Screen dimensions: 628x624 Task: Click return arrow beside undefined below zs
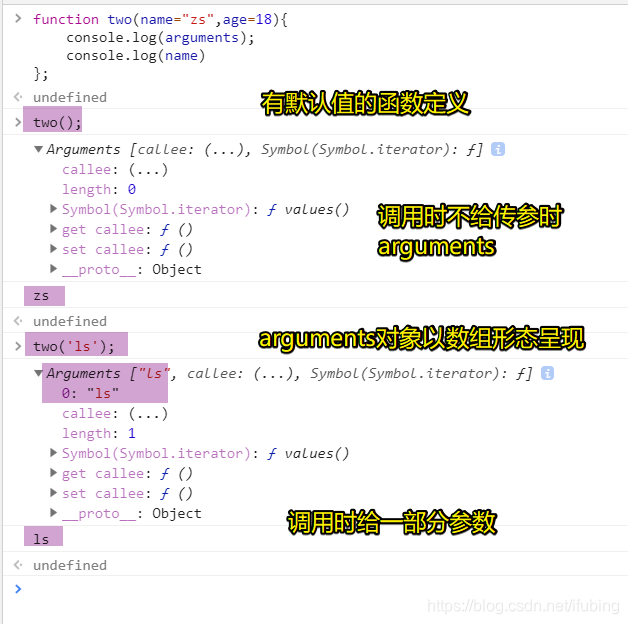pyautogui.click(x=18, y=321)
